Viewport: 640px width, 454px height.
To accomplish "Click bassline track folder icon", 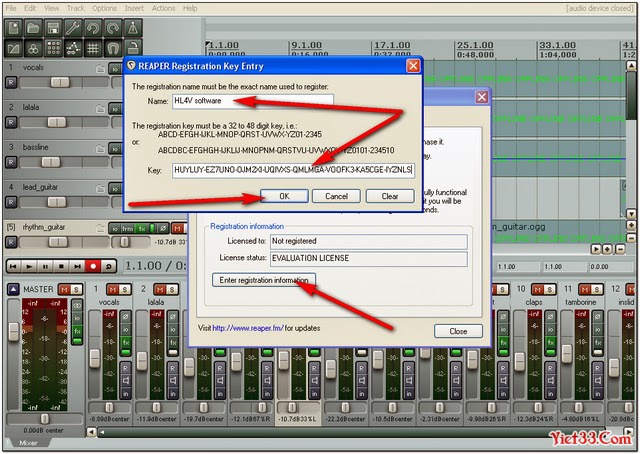I will (x=100, y=149).
